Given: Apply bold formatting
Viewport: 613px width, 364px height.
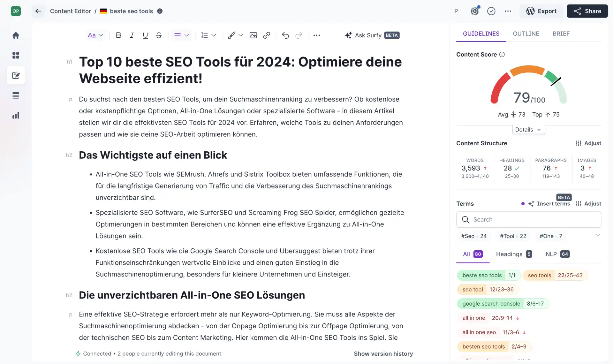Looking at the screenshot, I should coord(118,35).
